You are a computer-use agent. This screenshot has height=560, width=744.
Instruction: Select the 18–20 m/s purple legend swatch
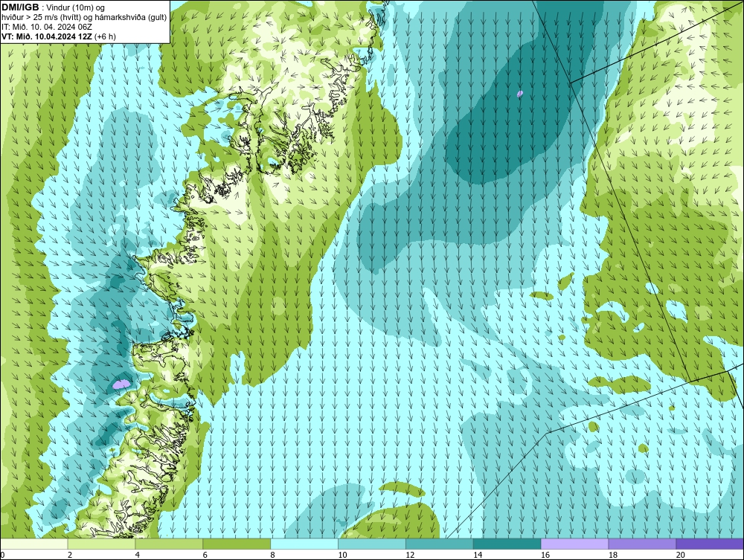pyautogui.click(x=643, y=544)
